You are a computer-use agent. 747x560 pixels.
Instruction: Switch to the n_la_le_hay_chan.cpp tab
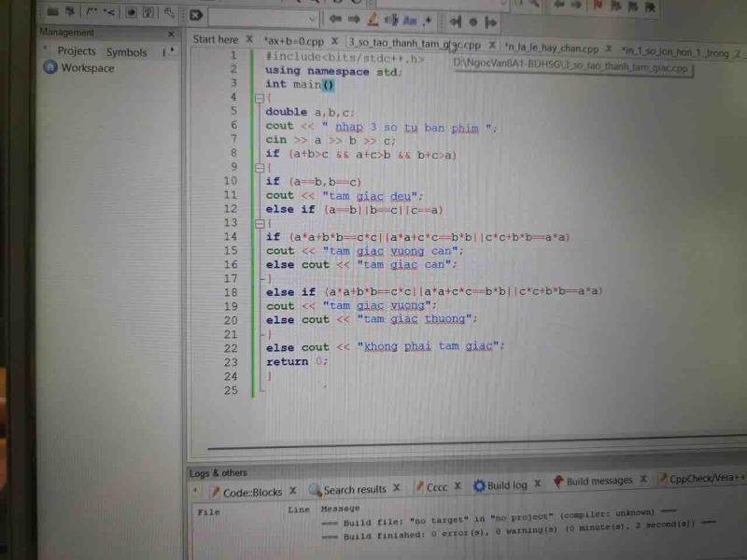(x=551, y=47)
